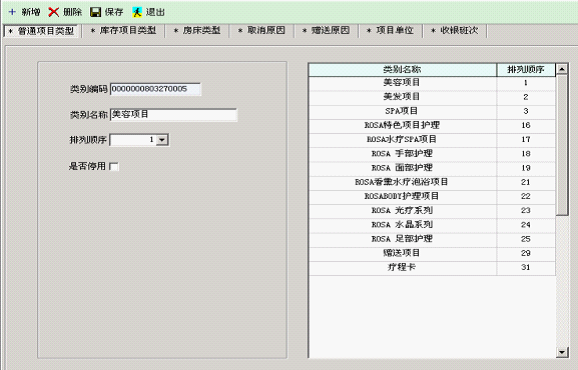Click the floppy disk 保存 icon

95,12
